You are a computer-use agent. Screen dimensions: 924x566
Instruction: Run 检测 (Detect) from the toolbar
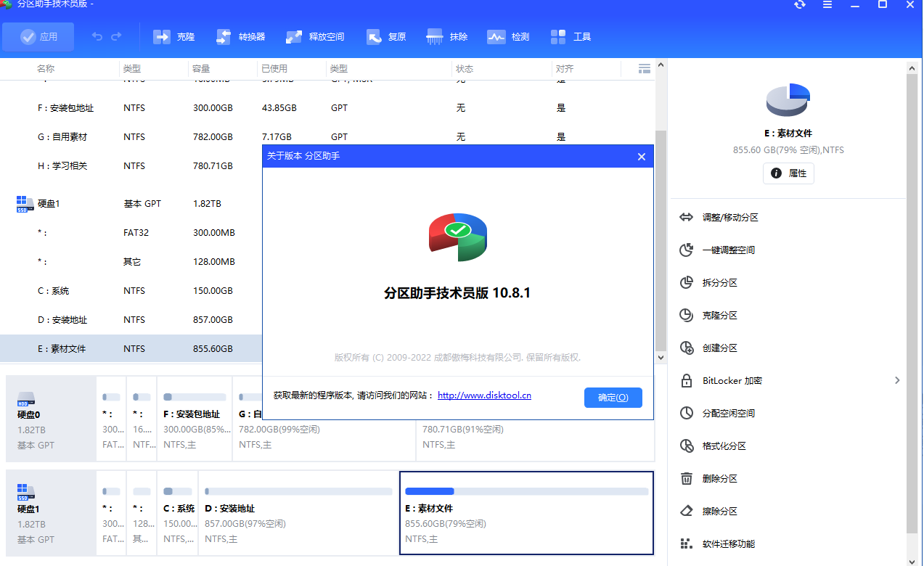pos(508,36)
